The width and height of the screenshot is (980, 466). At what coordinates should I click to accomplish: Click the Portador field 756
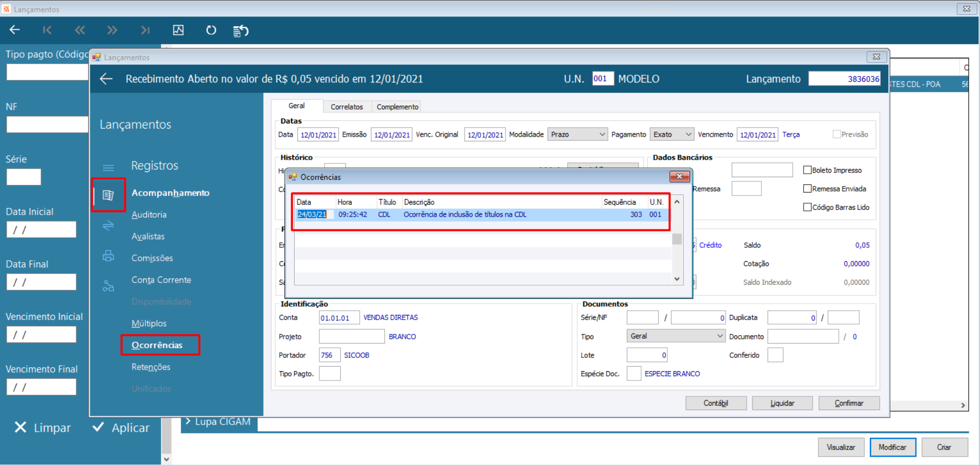330,355
